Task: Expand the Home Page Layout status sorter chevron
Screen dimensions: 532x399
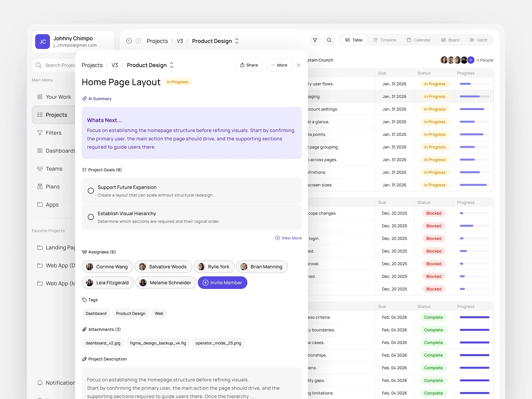Action: click(x=171, y=65)
